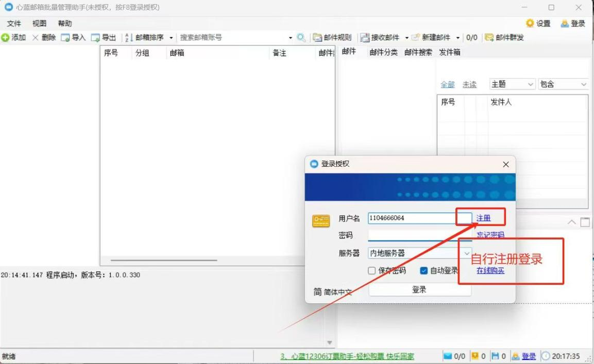Click receive mail (接收邮件) icon
Image resolution: width=594 pixels, height=364 pixels.
(x=365, y=38)
